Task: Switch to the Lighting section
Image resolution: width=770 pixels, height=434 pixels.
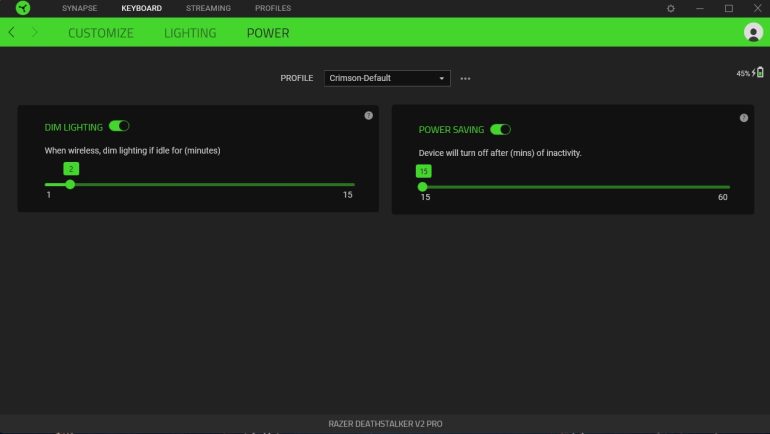Action: pos(190,33)
